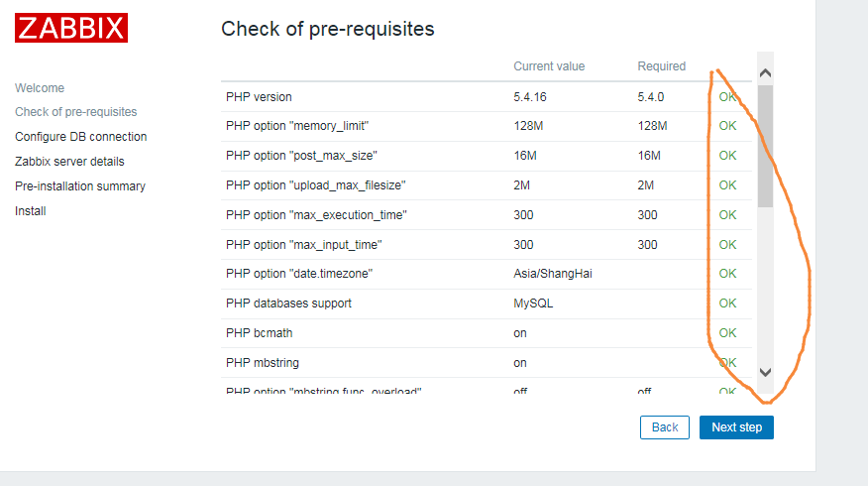Click the ZABBIX logo
The width and height of the screenshot is (868, 486).
point(71,27)
